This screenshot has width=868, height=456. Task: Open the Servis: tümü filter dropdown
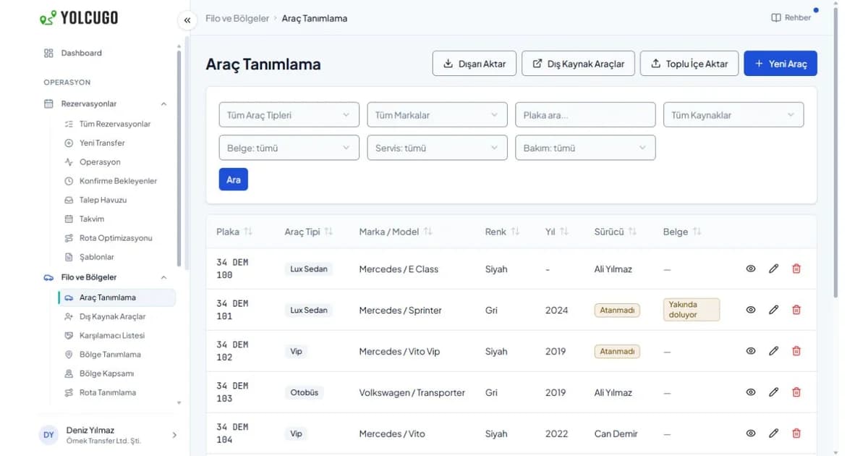(x=437, y=148)
